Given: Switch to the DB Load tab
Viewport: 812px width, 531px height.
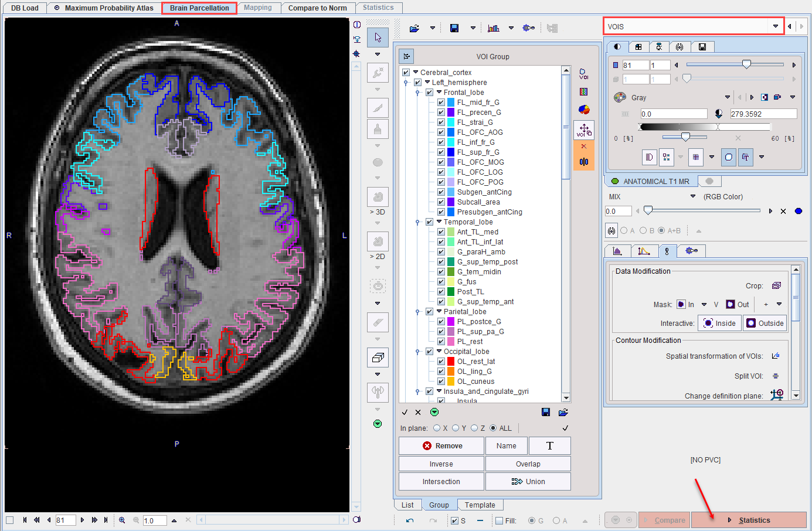Looking at the screenshot, I should 25,8.
